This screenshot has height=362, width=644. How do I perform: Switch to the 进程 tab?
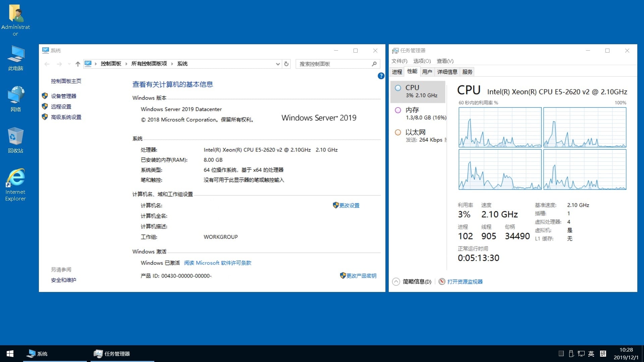tap(397, 72)
